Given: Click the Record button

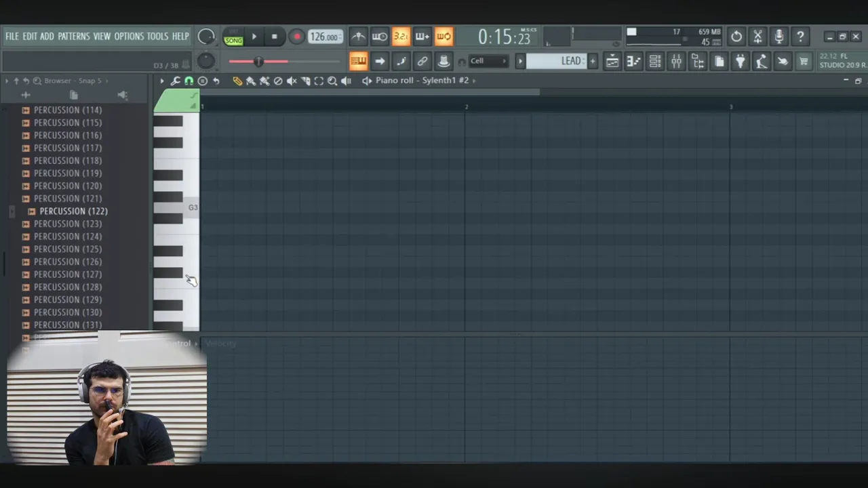Looking at the screenshot, I should 296,37.
